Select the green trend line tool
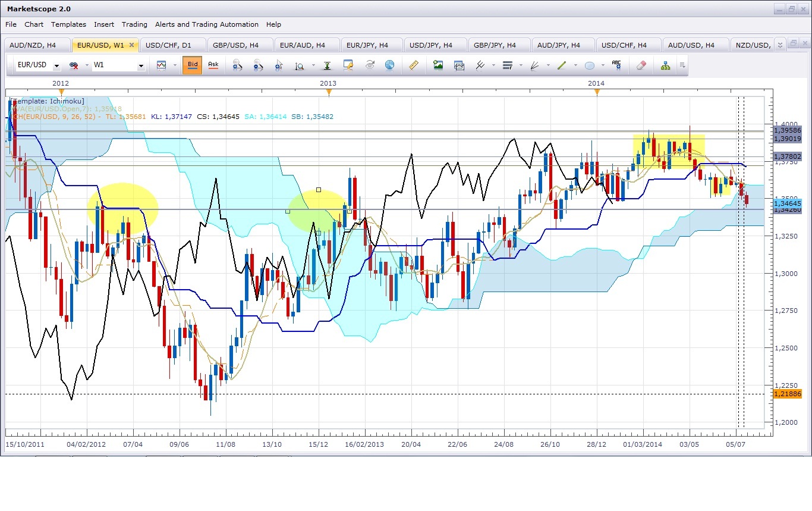The image size is (812, 511). coord(562,65)
